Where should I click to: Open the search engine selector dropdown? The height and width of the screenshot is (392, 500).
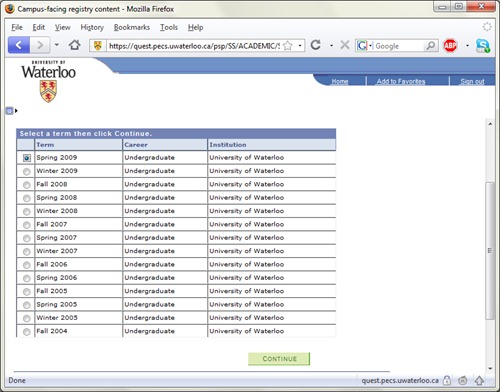coord(370,46)
